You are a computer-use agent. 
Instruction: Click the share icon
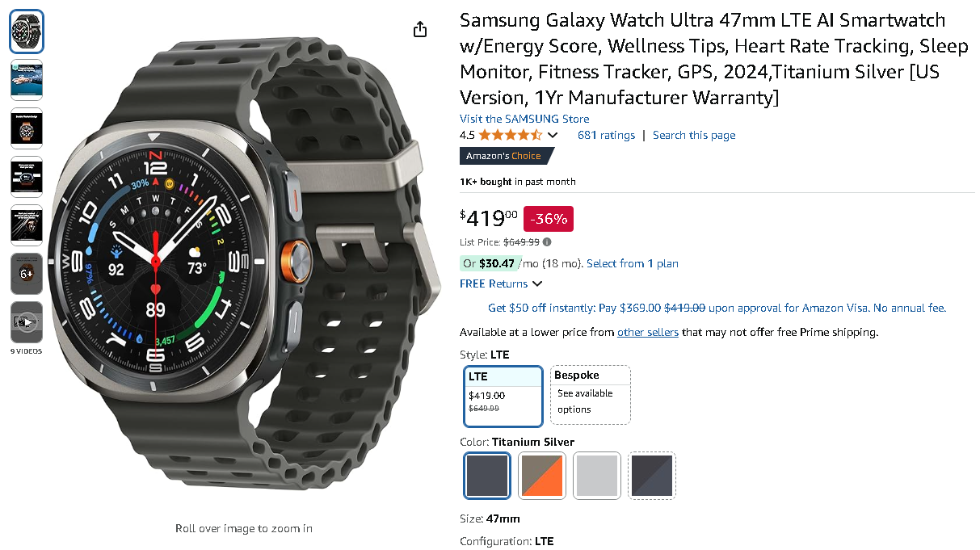(419, 28)
